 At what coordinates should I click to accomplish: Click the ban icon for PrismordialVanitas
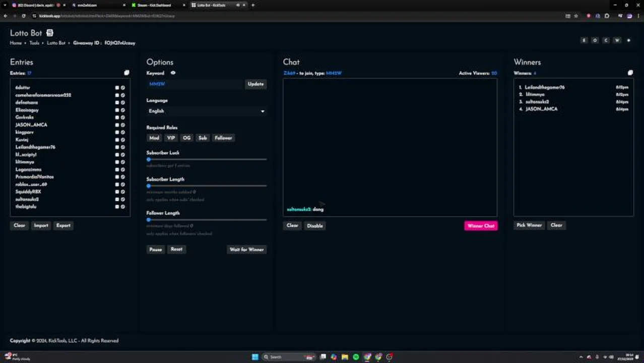[x=122, y=177]
